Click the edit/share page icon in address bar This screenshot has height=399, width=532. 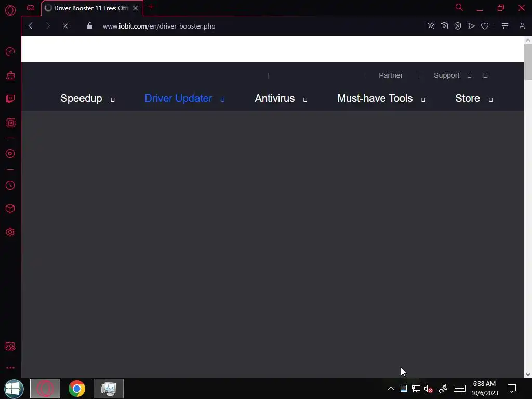coord(431,26)
